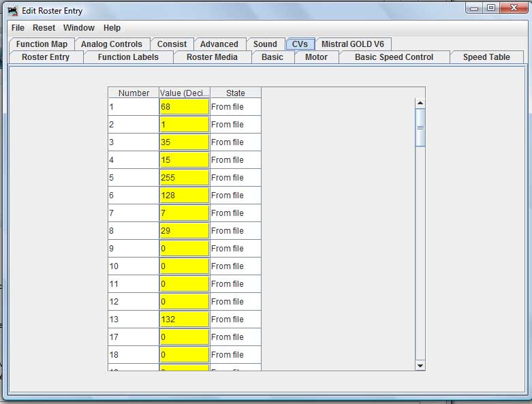The height and width of the screenshot is (404, 532).
Task: Select the Number cell for CV 17
Action: (x=134, y=337)
